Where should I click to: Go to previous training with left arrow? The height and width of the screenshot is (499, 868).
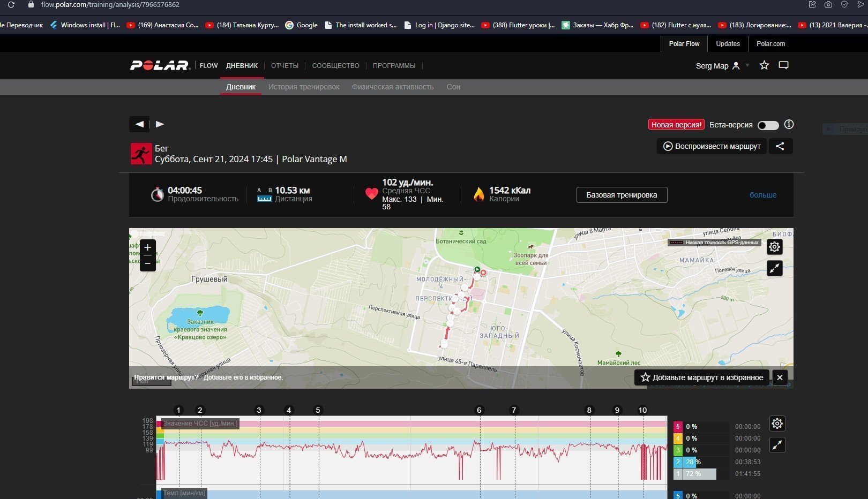pyautogui.click(x=139, y=124)
